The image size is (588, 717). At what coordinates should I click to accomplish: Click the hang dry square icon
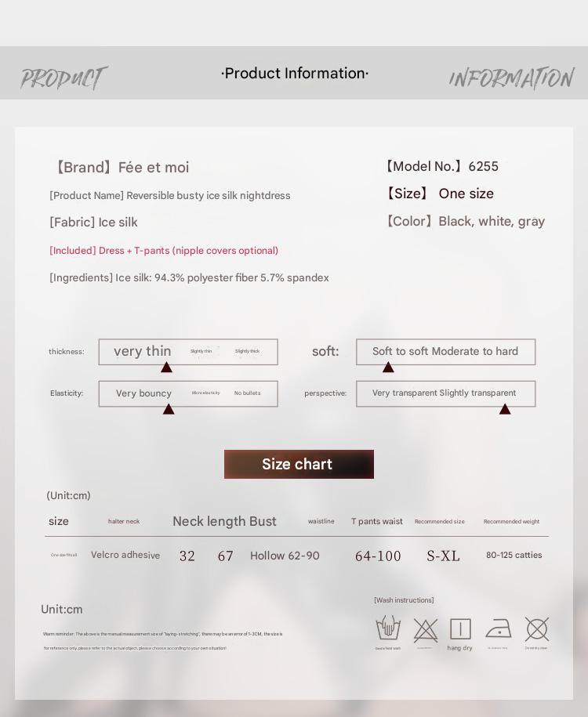coord(460,628)
